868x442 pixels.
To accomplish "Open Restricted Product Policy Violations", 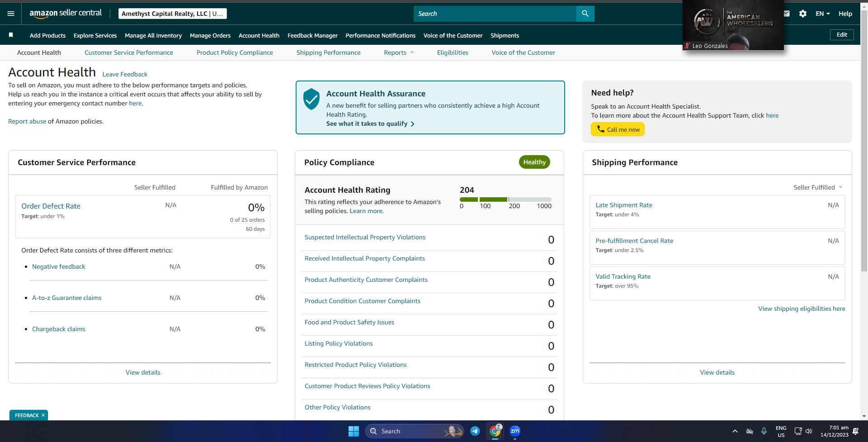I will pos(356,365).
